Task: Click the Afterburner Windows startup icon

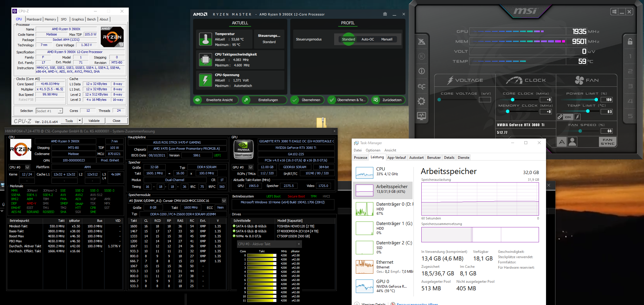Action: (x=614, y=12)
